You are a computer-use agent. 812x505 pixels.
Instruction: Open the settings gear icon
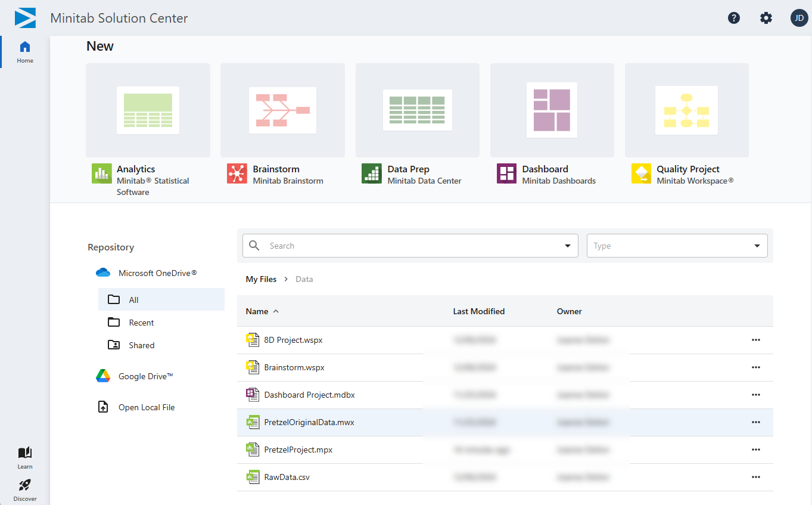point(766,18)
